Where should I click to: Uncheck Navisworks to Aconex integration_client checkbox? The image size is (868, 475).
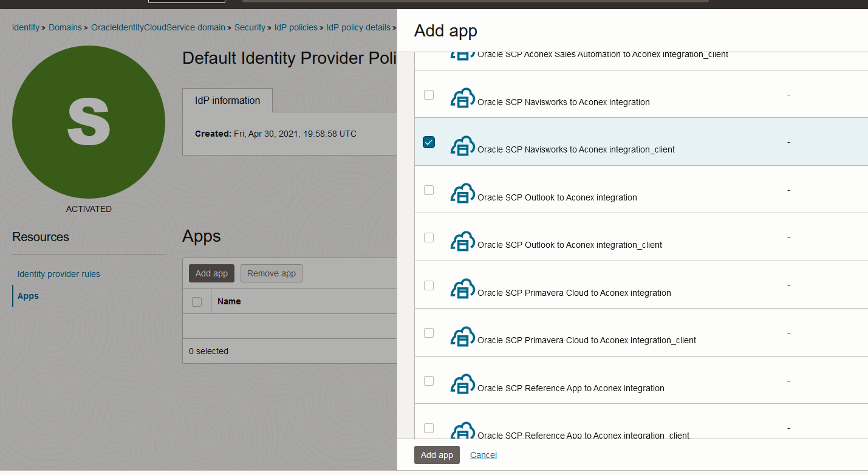click(429, 142)
